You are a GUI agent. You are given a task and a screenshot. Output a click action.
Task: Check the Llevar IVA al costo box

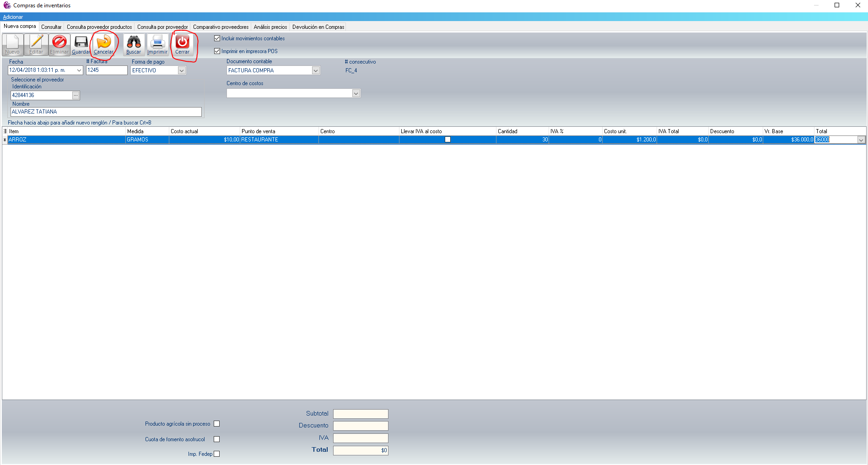[x=447, y=140]
